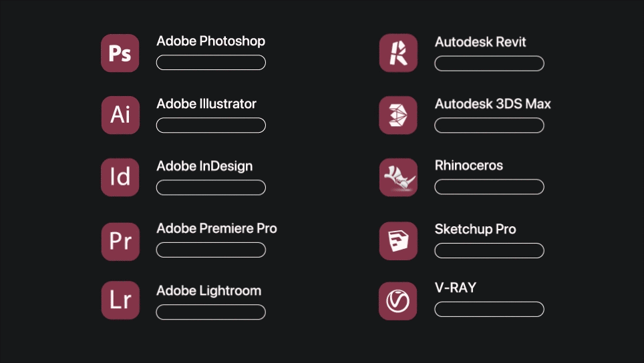Click the Premiere Pro Pr icon

120,242
